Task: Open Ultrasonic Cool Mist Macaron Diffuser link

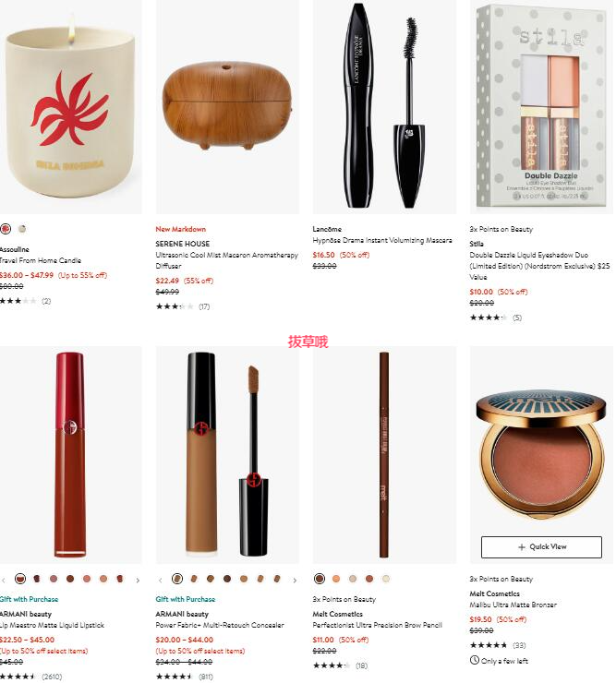Action: click(x=226, y=260)
